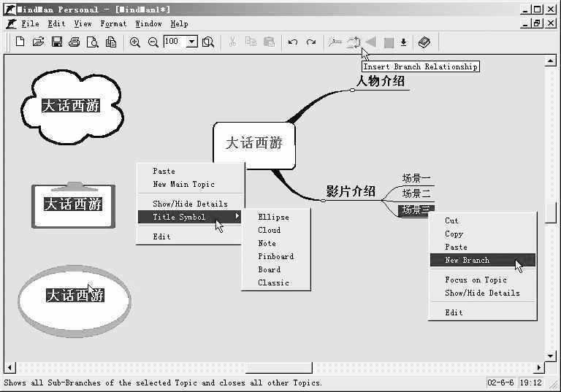The image size is (561, 392).
Task: Open the File menu
Action: click(30, 23)
